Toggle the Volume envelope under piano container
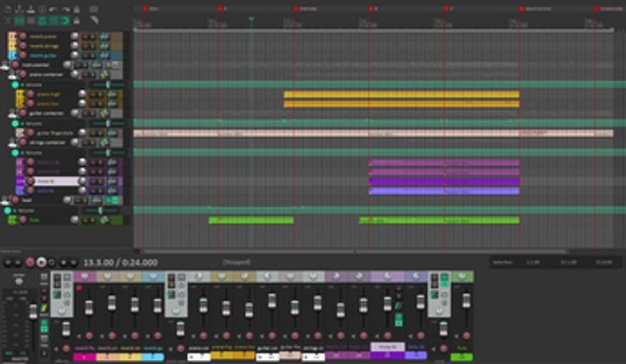This screenshot has height=364, width=626. pos(15,85)
